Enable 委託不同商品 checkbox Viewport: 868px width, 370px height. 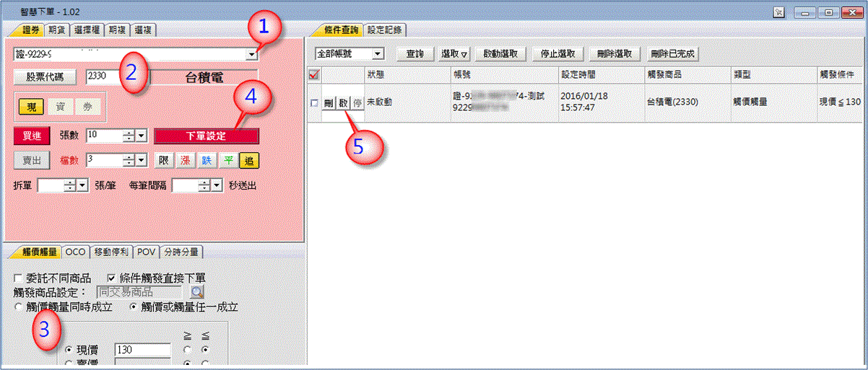[18, 278]
